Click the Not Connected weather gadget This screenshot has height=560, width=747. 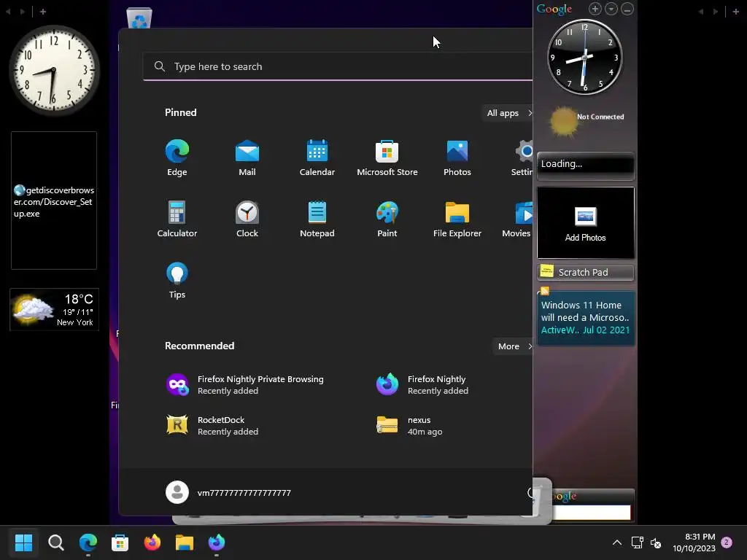pyautogui.click(x=586, y=121)
